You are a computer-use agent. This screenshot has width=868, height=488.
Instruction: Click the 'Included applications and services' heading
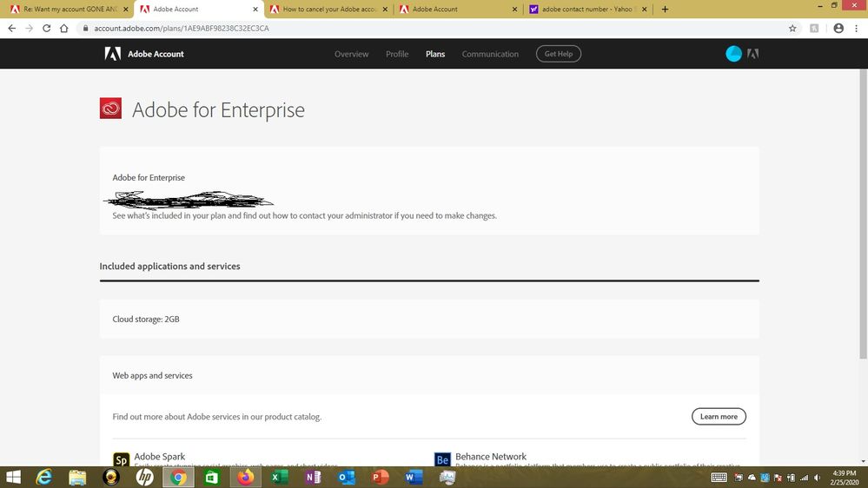pos(169,266)
